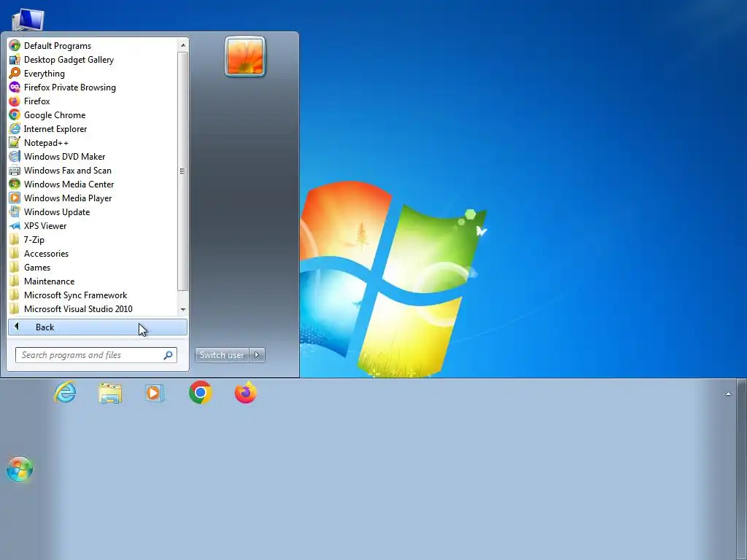Launch Windows DVD Maker
The image size is (747, 560).
92,156
